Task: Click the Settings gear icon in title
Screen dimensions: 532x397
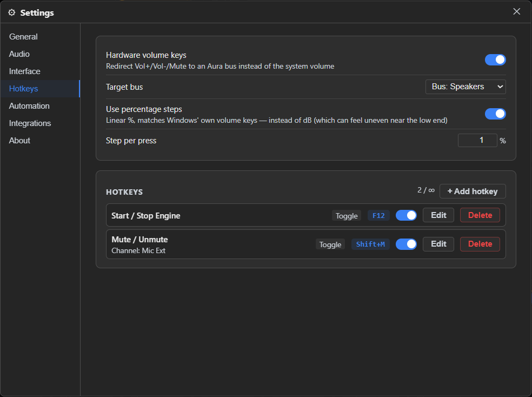Action: 12,12
